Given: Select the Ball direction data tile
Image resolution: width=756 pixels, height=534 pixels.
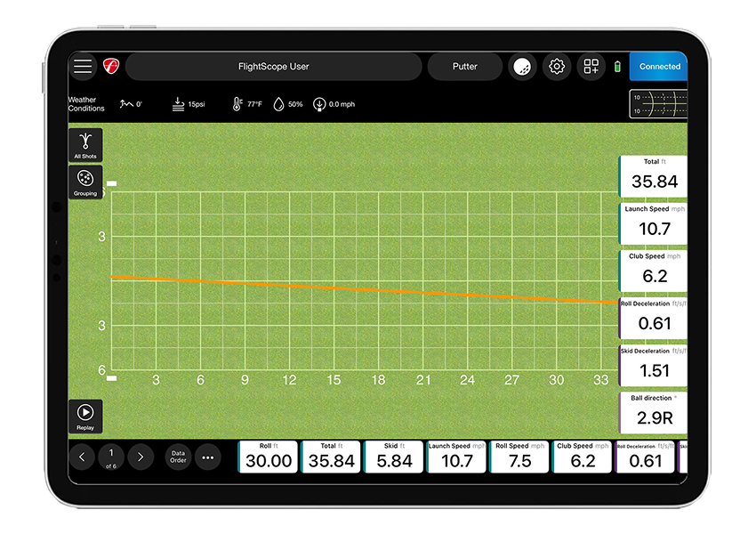Looking at the screenshot, I should [654, 412].
